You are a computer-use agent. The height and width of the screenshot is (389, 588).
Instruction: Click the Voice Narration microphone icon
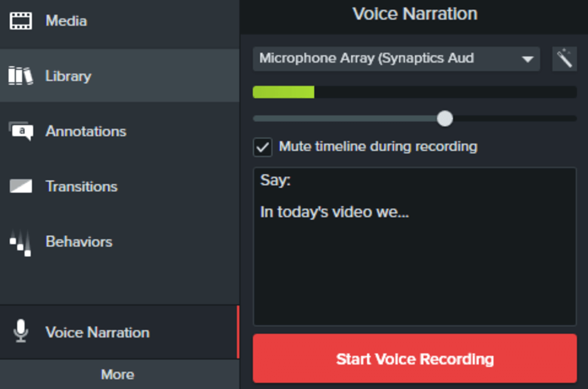[x=21, y=332]
